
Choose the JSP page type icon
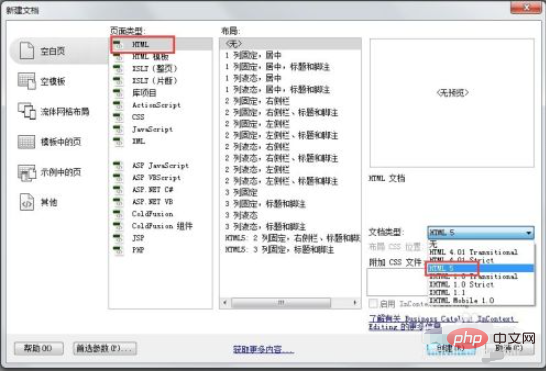(x=118, y=238)
